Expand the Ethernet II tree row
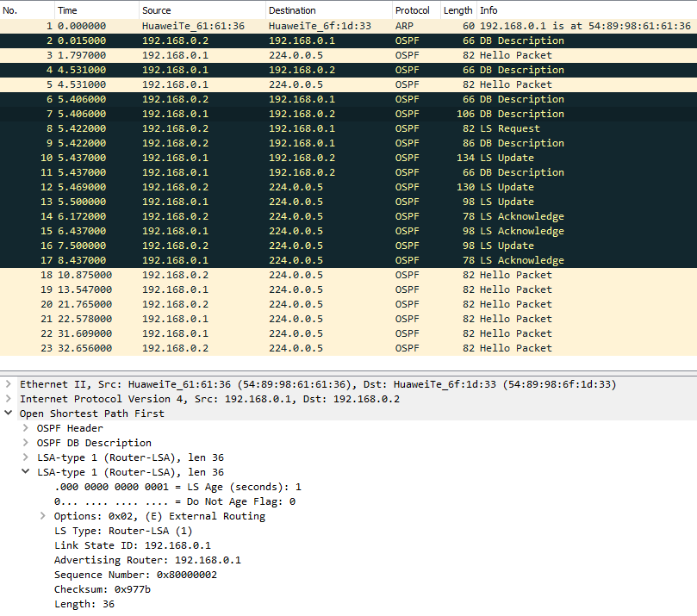Viewport: 697px width, 616px height. point(8,384)
